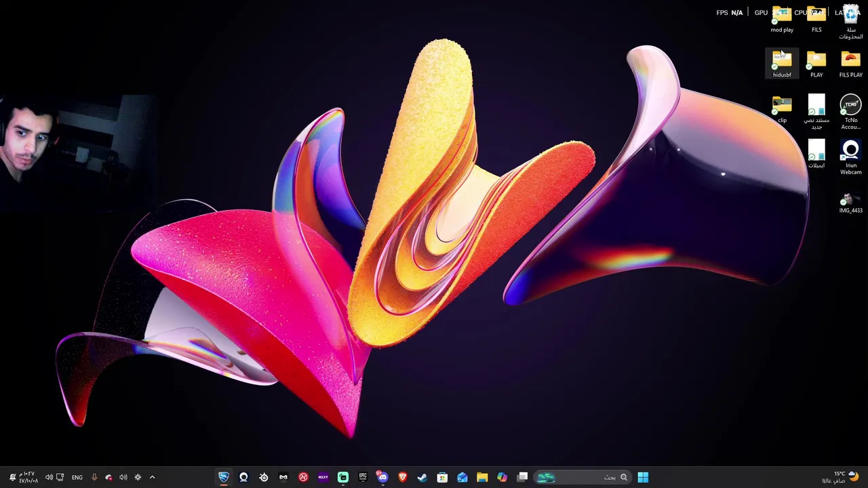Open Outlook mail from the taskbar
Image resolution: width=868 pixels, height=488 pixels.
coord(462,477)
